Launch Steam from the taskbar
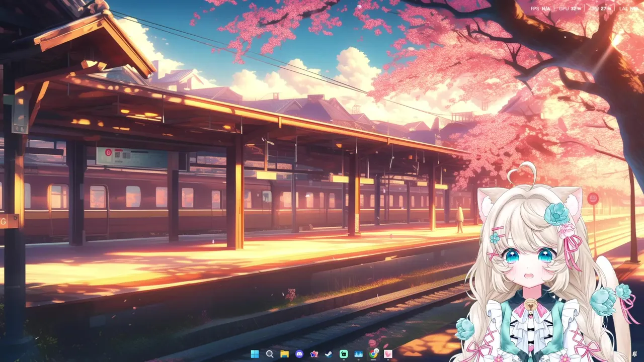Image resolution: width=644 pixels, height=362 pixels. (x=329, y=354)
